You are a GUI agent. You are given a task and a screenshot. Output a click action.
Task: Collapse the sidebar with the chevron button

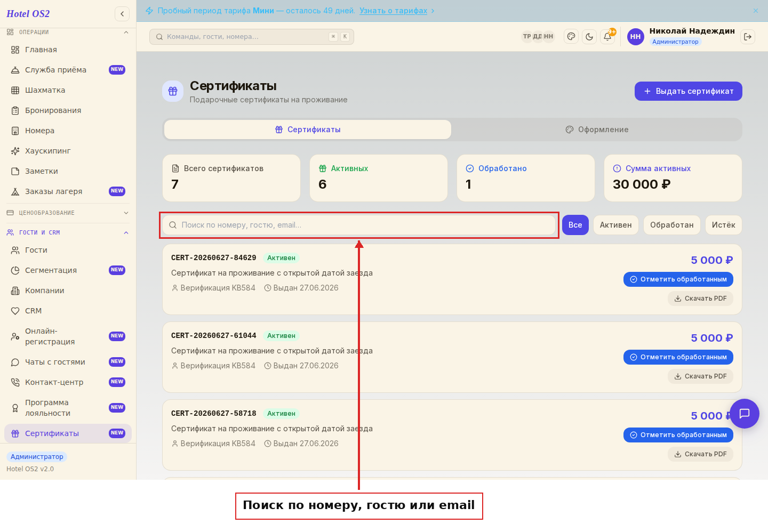122,14
